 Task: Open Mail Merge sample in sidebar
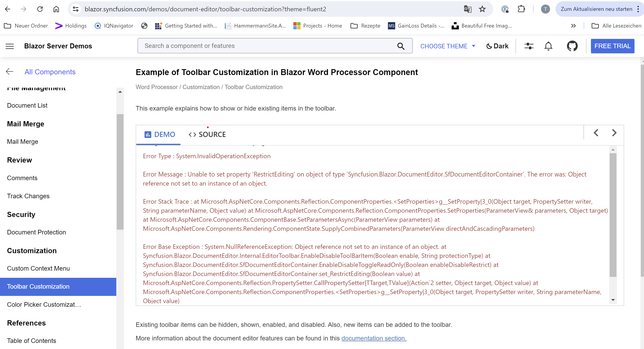click(x=23, y=141)
